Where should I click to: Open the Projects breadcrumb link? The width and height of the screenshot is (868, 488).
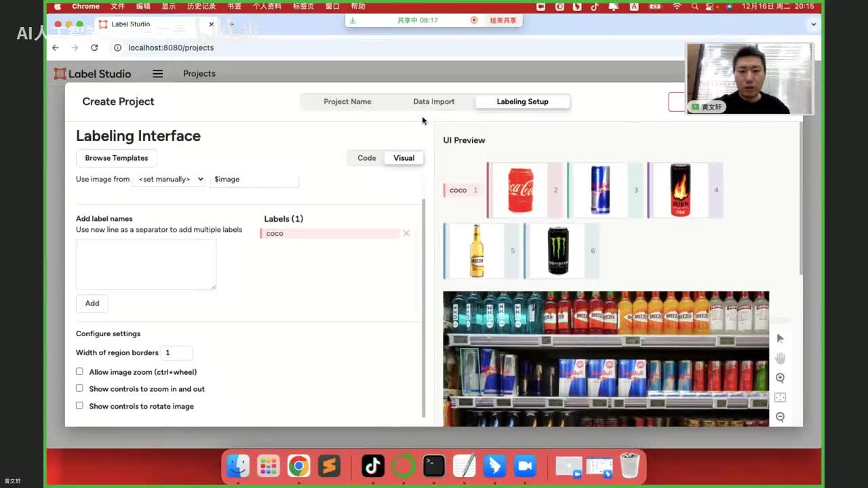point(199,74)
